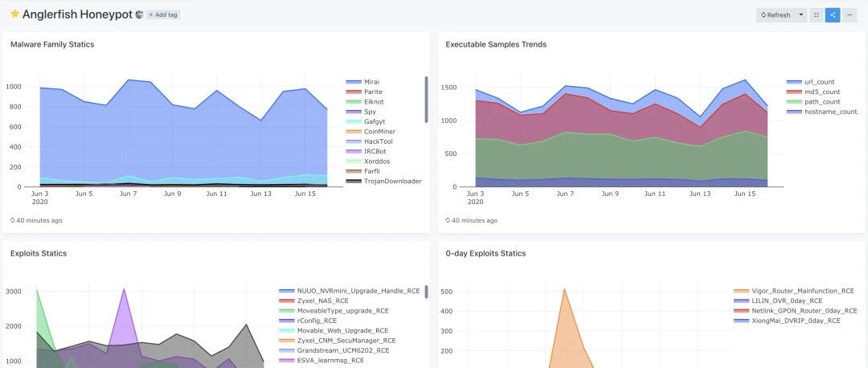Click the Malware Family Statics widget title
The width and height of the screenshot is (868, 368).
[x=52, y=44]
